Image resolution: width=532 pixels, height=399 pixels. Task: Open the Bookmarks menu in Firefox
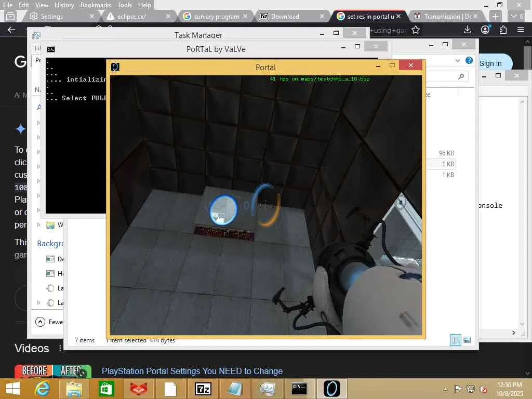pos(96,5)
